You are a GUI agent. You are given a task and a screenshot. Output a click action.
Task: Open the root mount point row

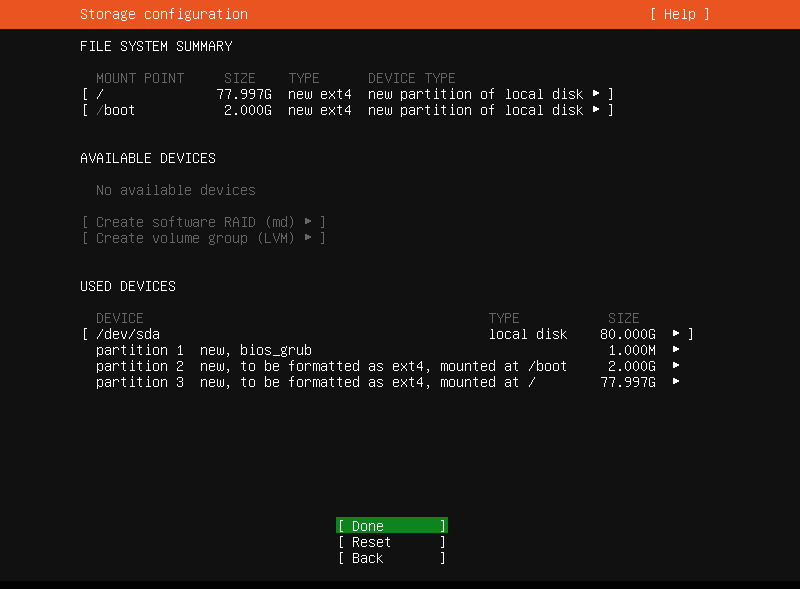347,94
